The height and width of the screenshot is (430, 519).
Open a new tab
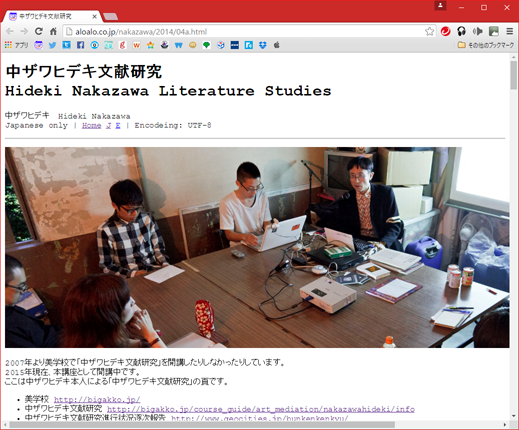110,16
